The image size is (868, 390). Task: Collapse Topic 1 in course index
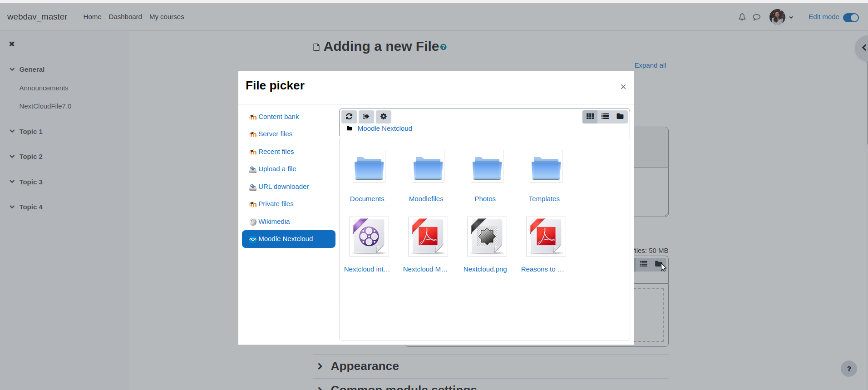[x=12, y=132]
